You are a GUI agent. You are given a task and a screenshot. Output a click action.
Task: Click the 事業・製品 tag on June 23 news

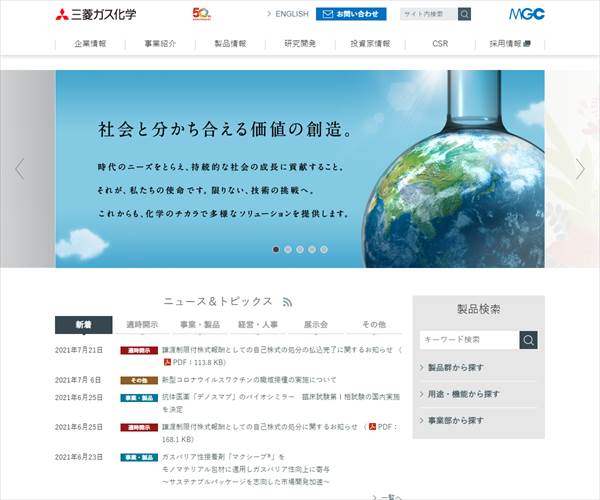139,457
